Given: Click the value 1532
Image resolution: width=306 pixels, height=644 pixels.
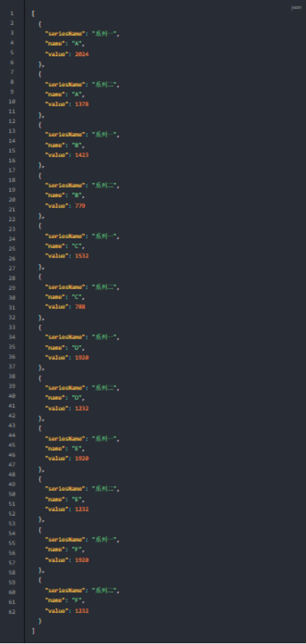Looking at the screenshot, I should pyautogui.click(x=82, y=256).
